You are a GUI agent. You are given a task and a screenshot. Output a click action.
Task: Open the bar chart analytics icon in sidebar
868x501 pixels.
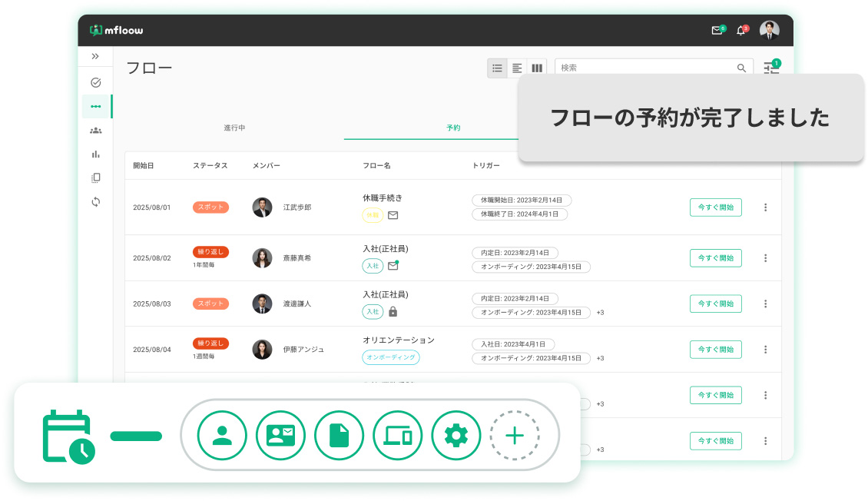96,154
